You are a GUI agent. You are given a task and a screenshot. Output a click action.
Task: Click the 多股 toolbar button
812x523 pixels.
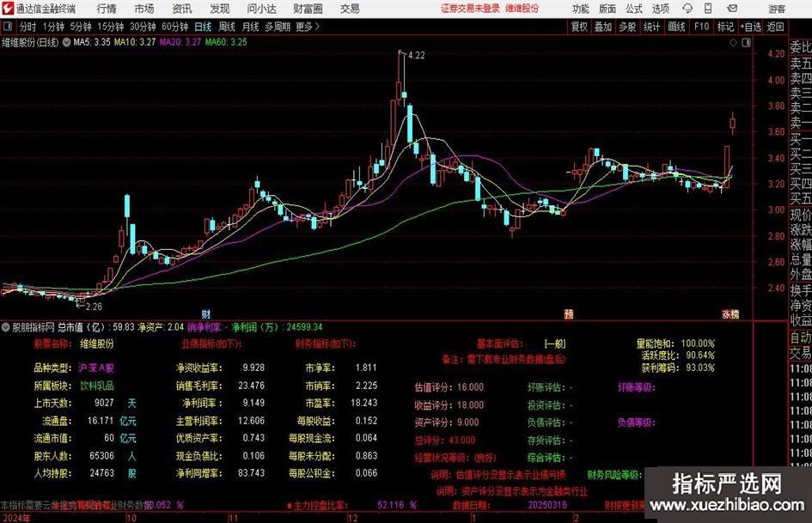pyautogui.click(x=627, y=27)
